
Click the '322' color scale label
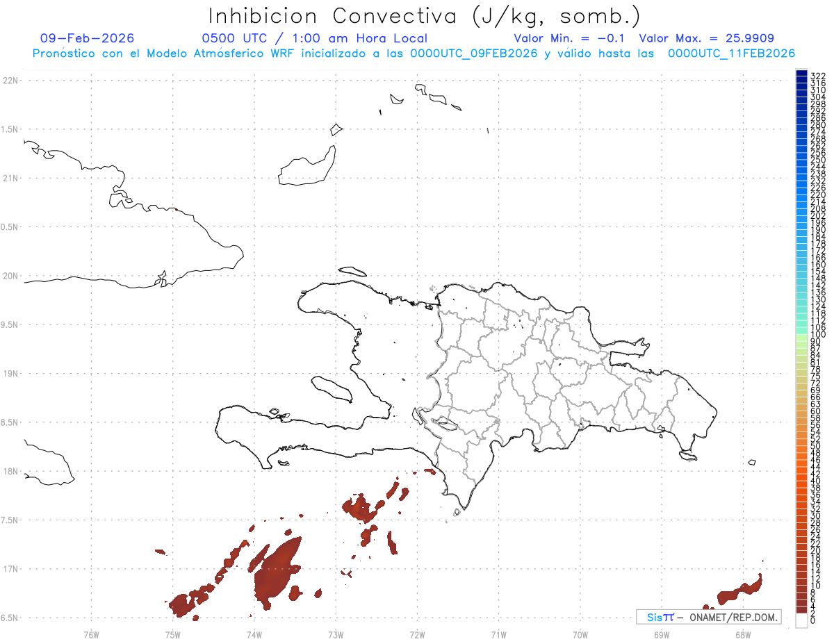click(x=818, y=75)
